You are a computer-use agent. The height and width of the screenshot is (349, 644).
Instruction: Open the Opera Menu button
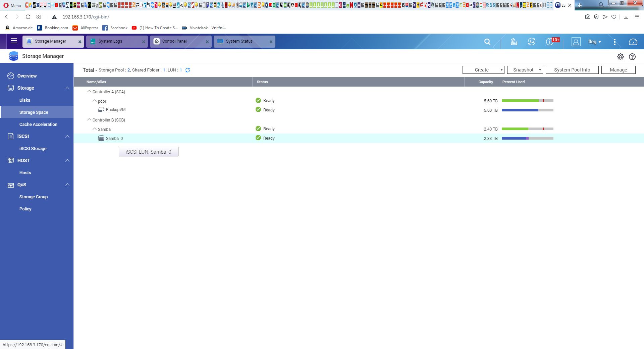(12, 5)
